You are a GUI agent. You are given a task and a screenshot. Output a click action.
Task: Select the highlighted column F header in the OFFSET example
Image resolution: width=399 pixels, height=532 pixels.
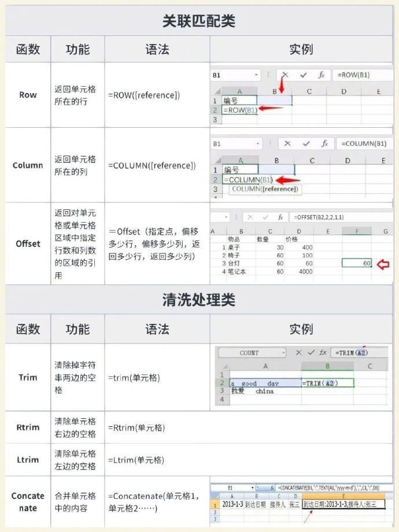pos(357,231)
